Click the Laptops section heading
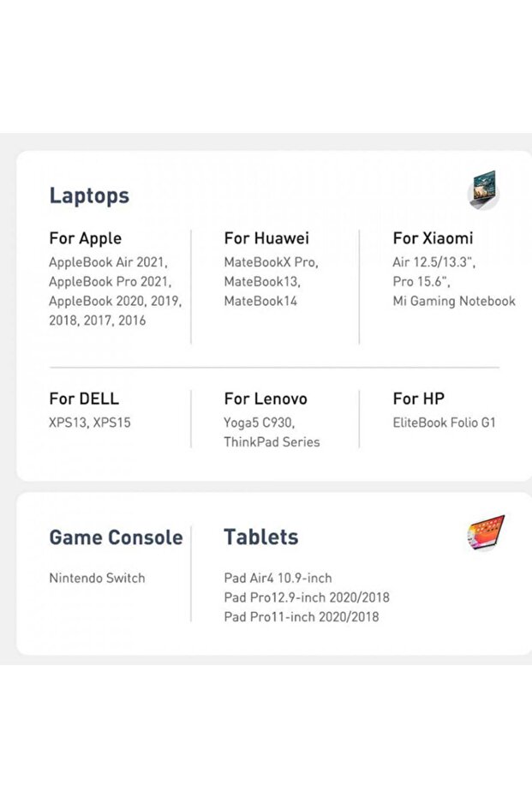The height and width of the screenshot is (798, 532). tap(89, 195)
